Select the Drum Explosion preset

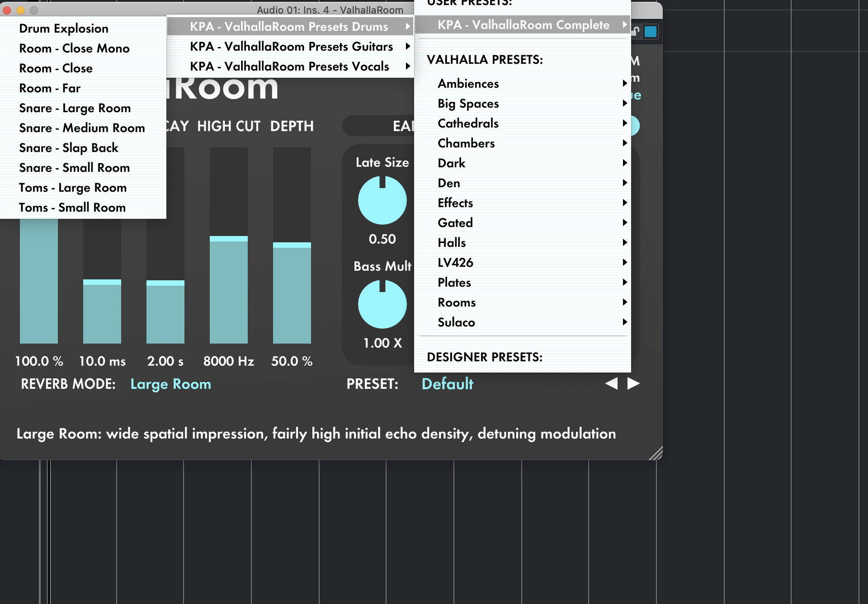point(64,28)
